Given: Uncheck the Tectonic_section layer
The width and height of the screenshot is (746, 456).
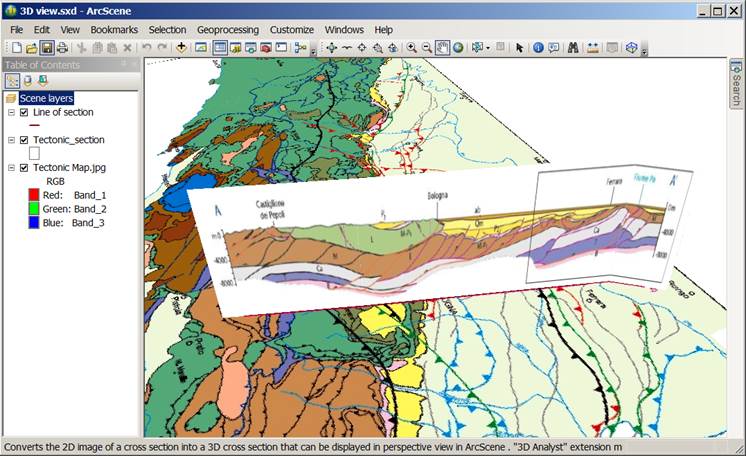Looking at the screenshot, I should coord(24,140).
